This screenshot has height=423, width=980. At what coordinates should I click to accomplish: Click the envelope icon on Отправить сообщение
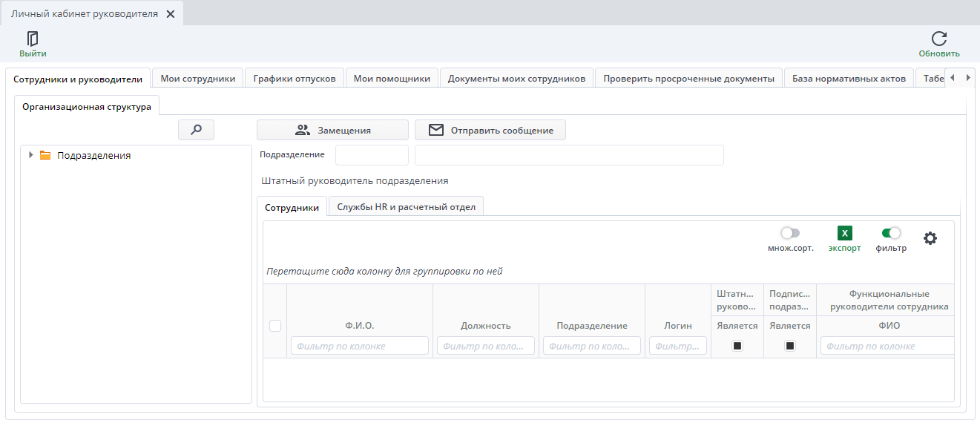(436, 130)
